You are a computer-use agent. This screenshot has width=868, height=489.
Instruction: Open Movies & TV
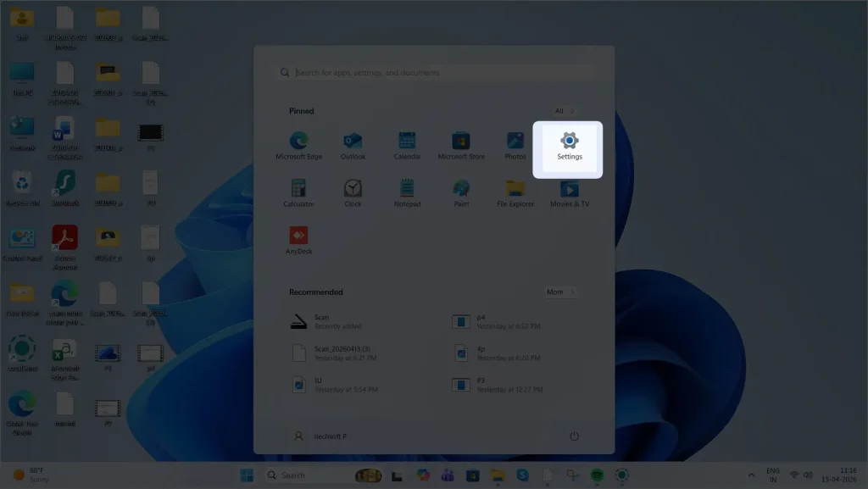pos(569,191)
